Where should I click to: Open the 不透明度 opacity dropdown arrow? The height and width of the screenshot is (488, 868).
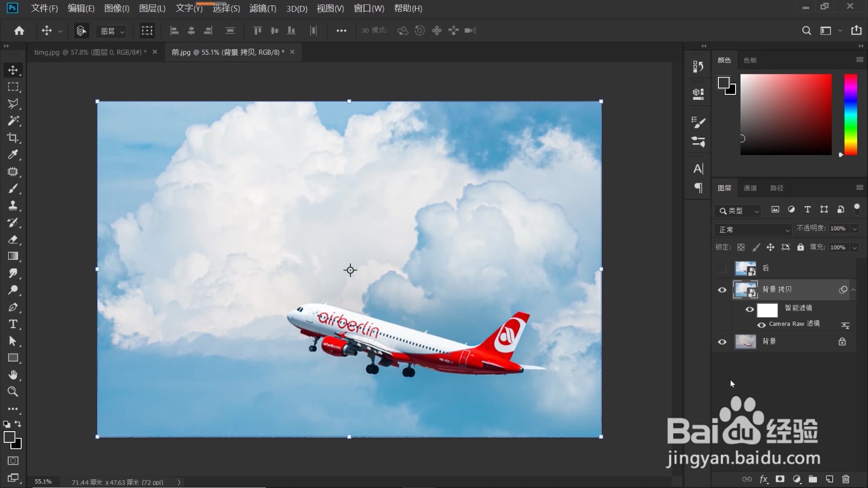click(854, 229)
